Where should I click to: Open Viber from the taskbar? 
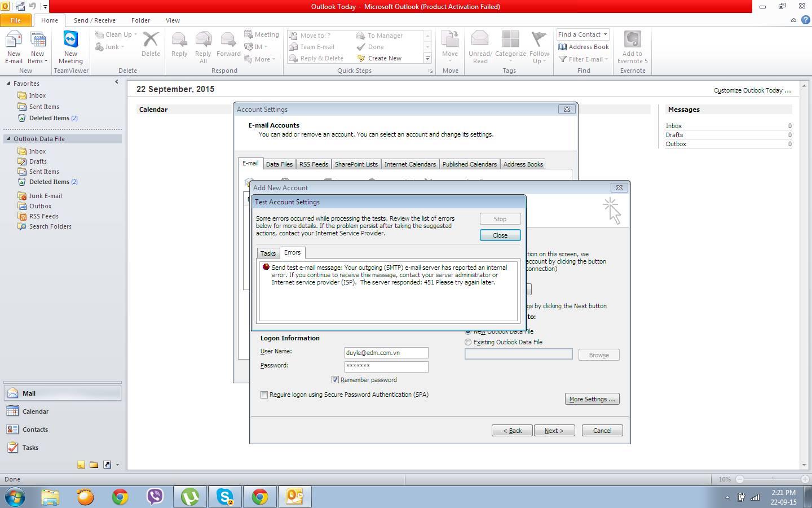click(155, 497)
